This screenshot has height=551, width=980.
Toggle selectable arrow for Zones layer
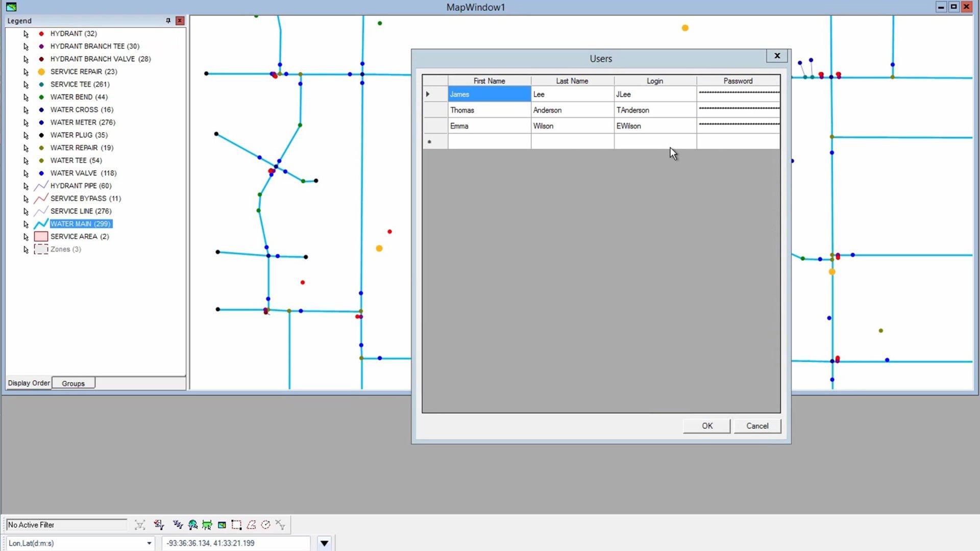[x=26, y=249]
